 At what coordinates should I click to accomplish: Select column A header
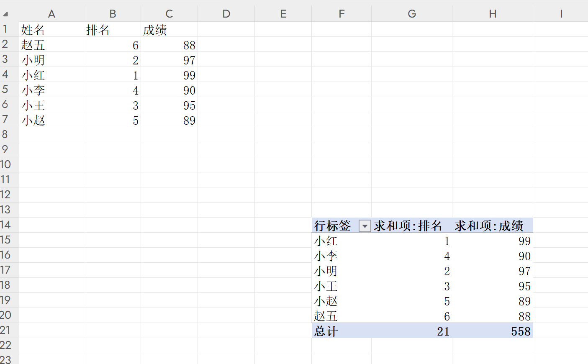pyautogui.click(x=51, y=14)
